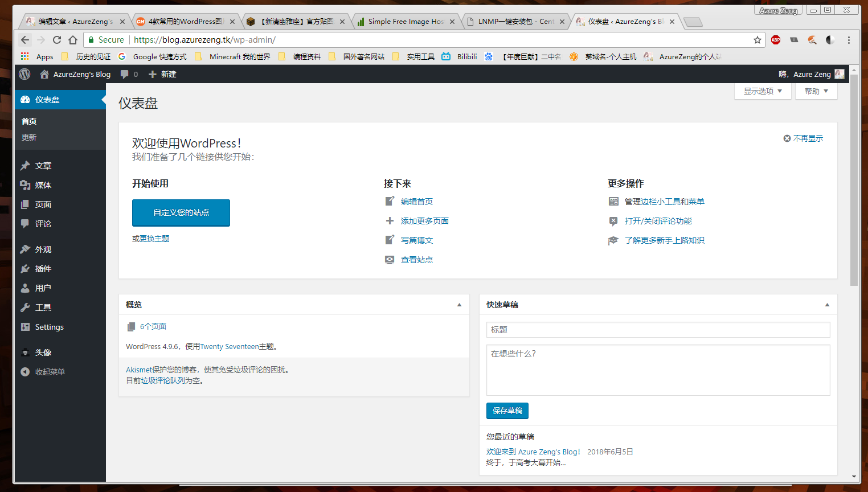Screen dimensions: 868x492
Task: Open the 媒体 media menu
Action: (x=60, y=185)
